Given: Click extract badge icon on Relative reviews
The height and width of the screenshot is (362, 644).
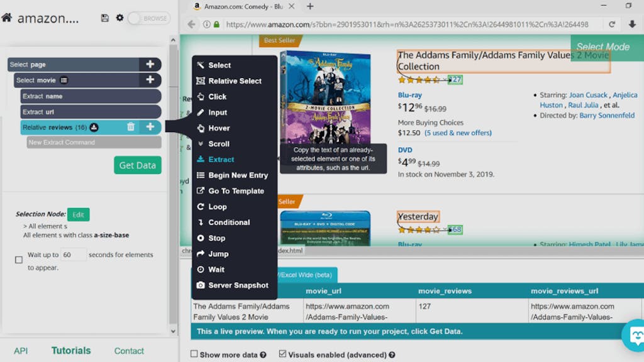Looking at the screenshot, I should [x=94, y=127].
